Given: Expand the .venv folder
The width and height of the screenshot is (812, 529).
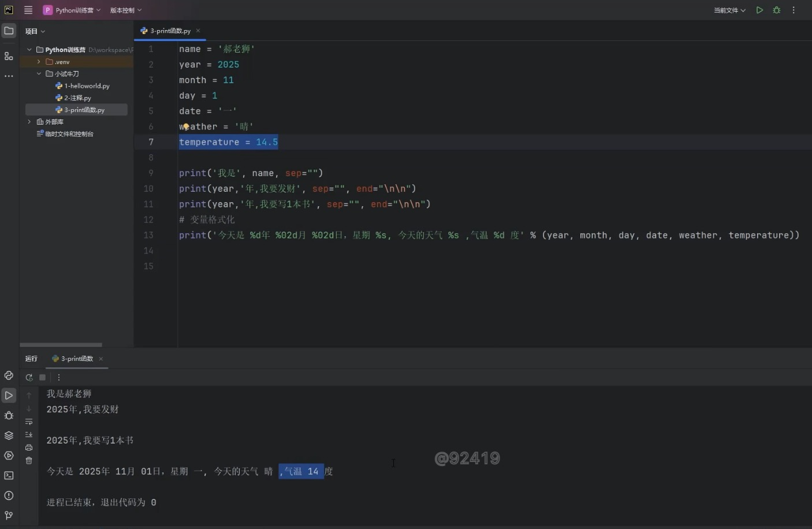Looking at the screenshot, I should [39, 62].
